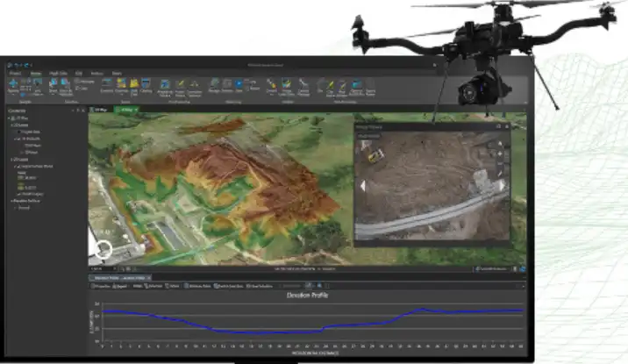
Task: Click the Control points icon
Action: [272, 85]
